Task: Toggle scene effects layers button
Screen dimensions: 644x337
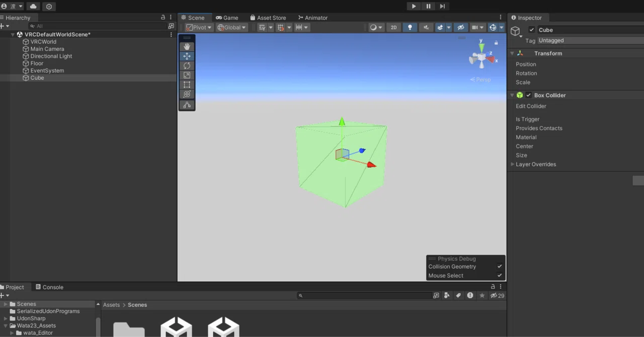Action: (440, 28)
